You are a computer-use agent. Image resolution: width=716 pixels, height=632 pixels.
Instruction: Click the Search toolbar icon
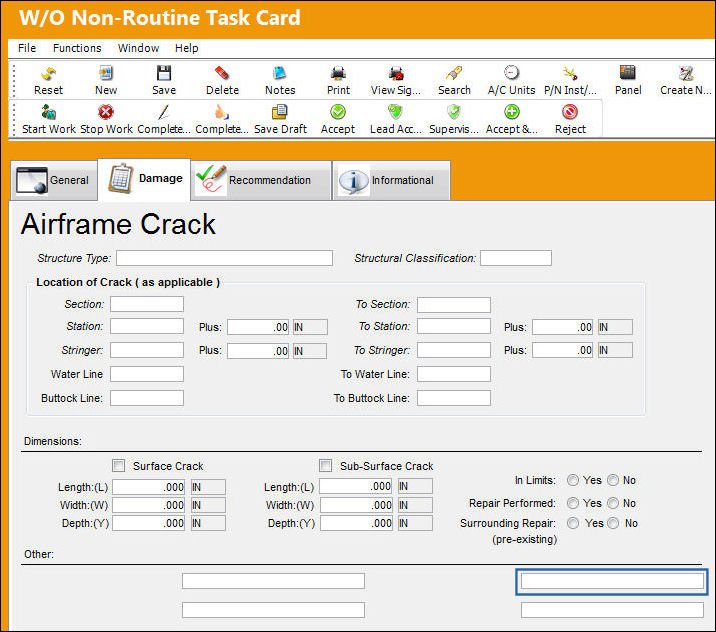[454, 73]
